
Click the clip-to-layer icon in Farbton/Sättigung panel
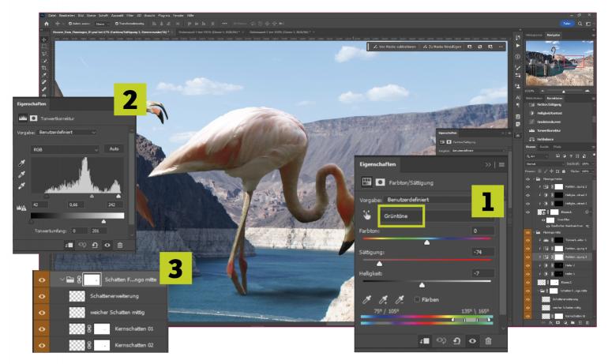(x=425, y=341)
